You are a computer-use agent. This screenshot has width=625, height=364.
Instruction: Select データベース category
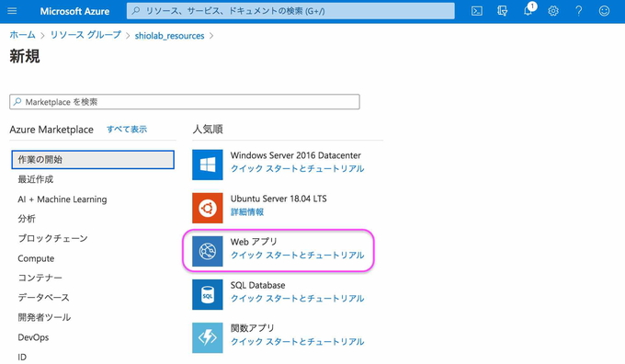click(43, 298)
